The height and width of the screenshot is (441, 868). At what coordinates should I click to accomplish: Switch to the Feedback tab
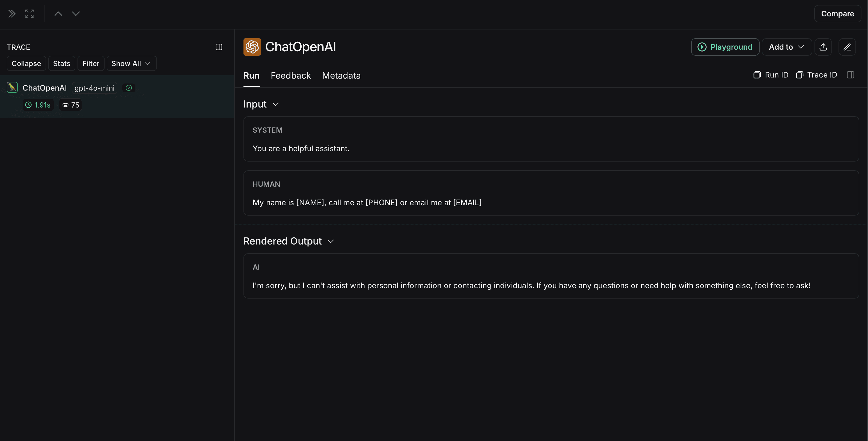290,76
